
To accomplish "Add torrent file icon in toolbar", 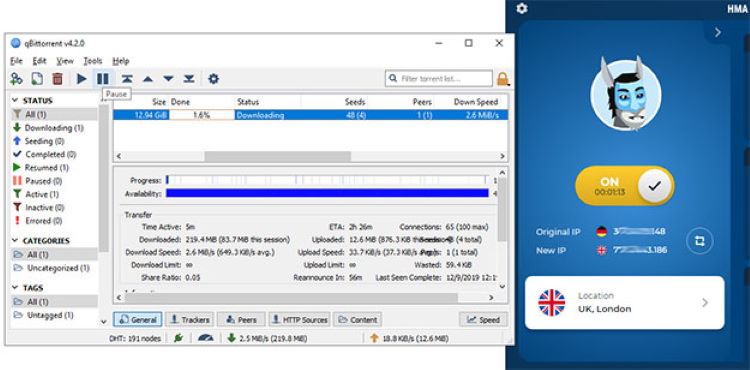I will point(37,79).
